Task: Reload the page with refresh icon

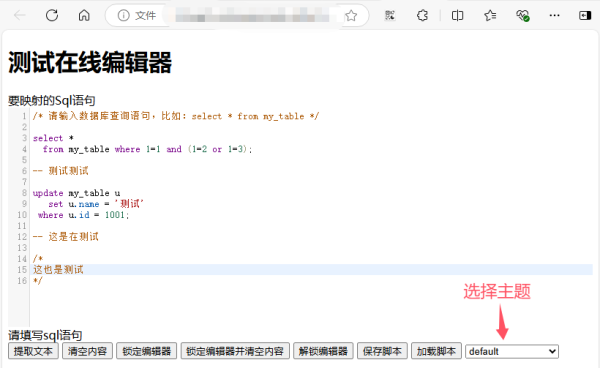Action: pyautogui.click(x=52, y=15)
